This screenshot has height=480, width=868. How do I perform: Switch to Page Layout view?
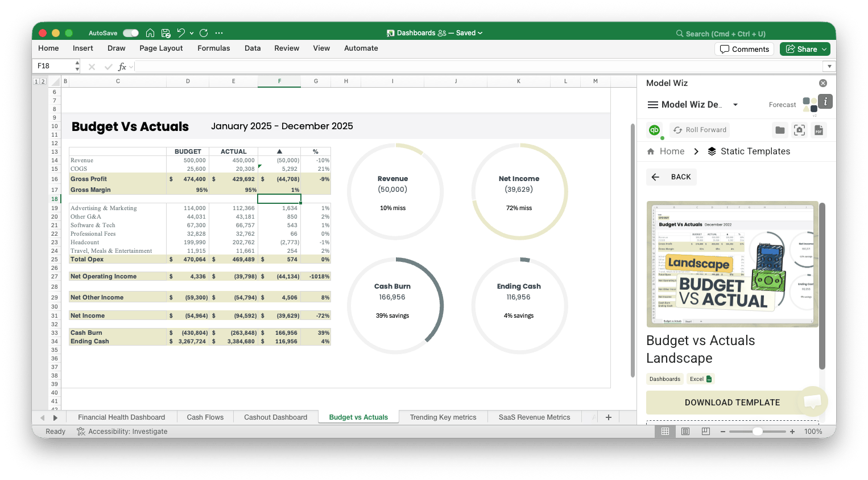pyautogui.click(x=685, y=432)
